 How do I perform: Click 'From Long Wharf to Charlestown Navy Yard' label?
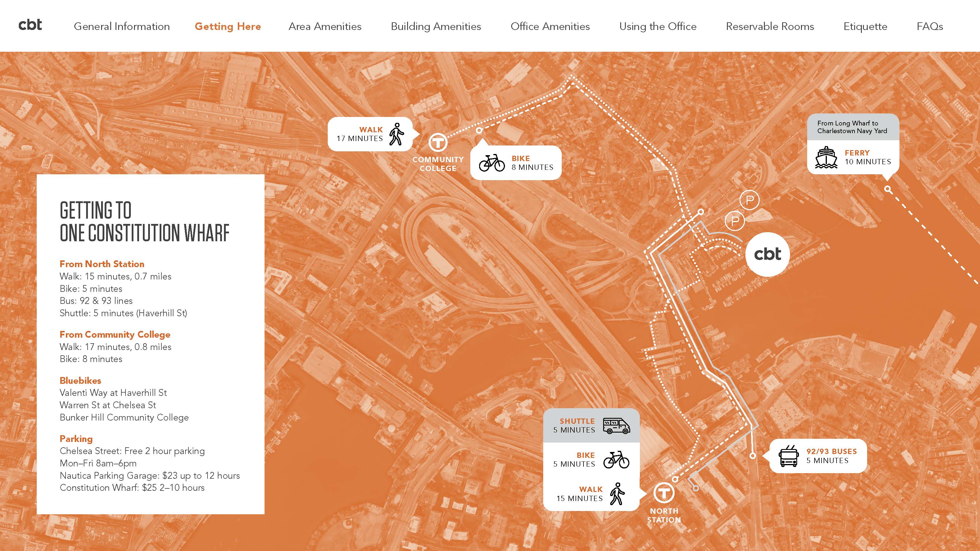(852, 127)
